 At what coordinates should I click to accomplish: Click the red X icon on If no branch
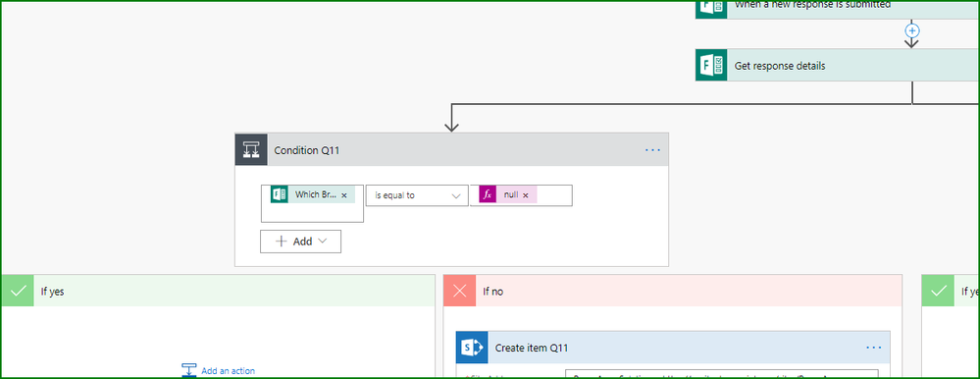coord(460,291)
